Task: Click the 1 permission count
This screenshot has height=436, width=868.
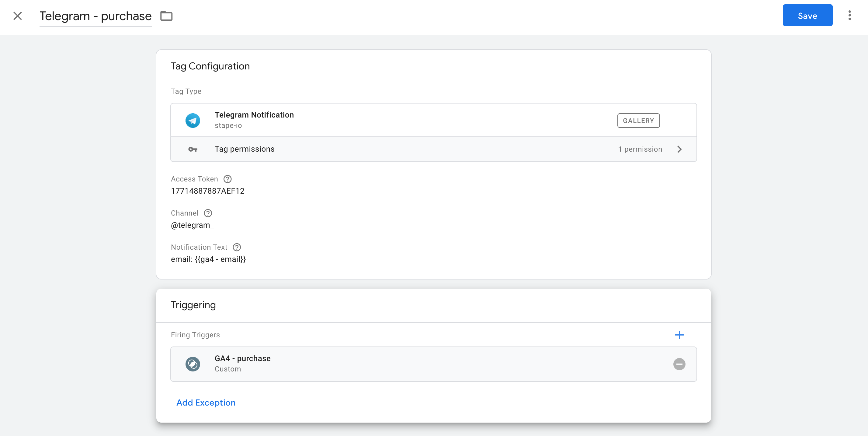Action: pos(640,149)
